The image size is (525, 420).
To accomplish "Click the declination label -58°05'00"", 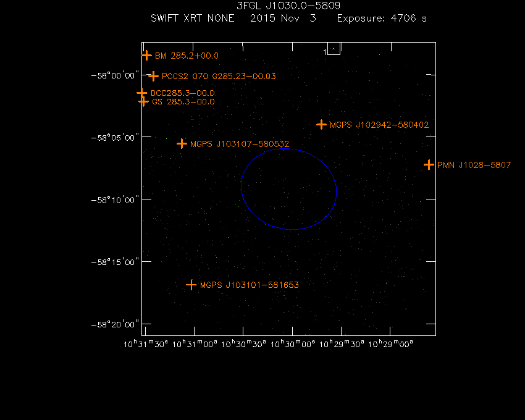I will point(115,137).
